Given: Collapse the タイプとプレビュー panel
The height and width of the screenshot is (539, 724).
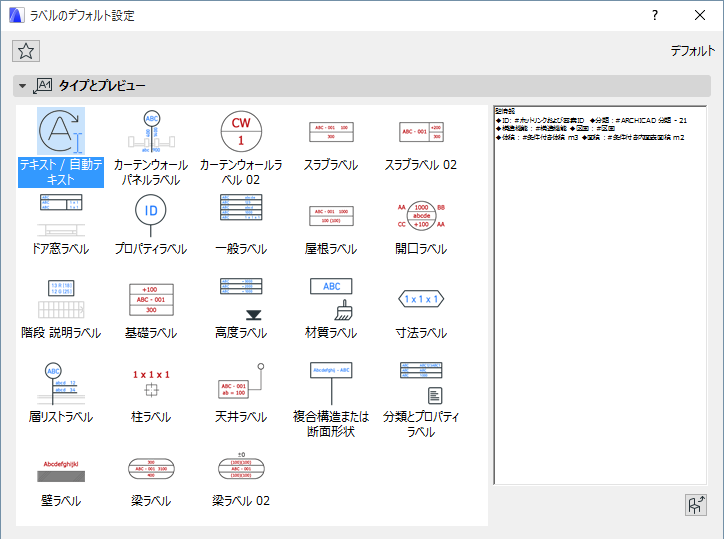Looking at the screenshot, I should click(22, 86).
